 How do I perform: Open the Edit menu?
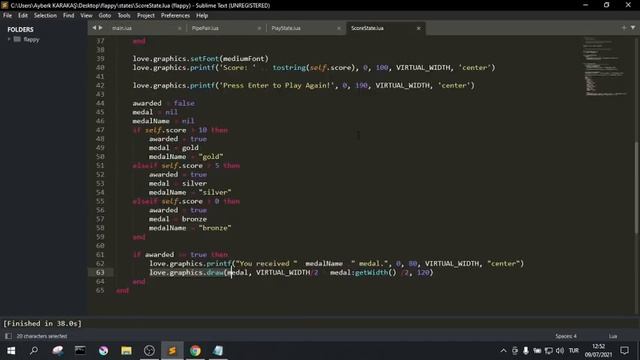pyautogui.click(x=23, y=16)
